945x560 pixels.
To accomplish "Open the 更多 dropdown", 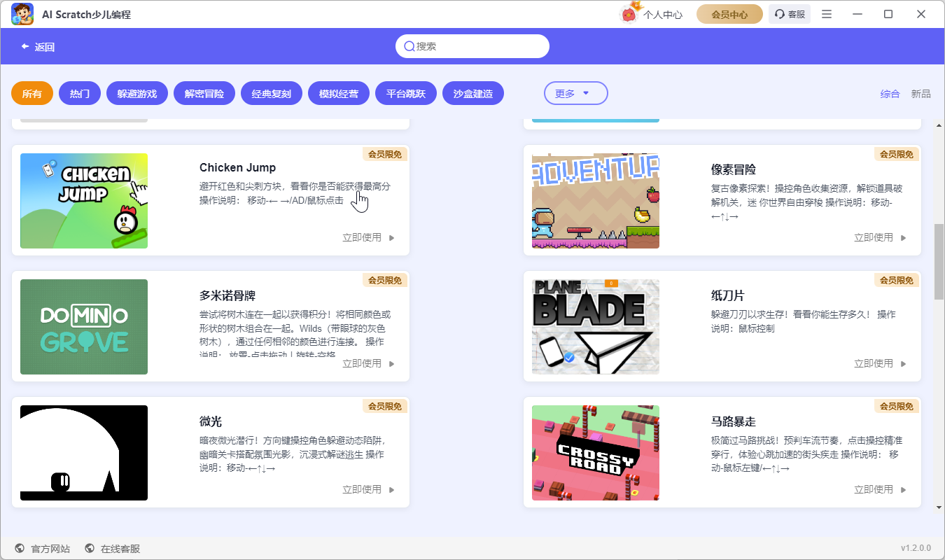I will pyautogui.click(x=575, y=92).
